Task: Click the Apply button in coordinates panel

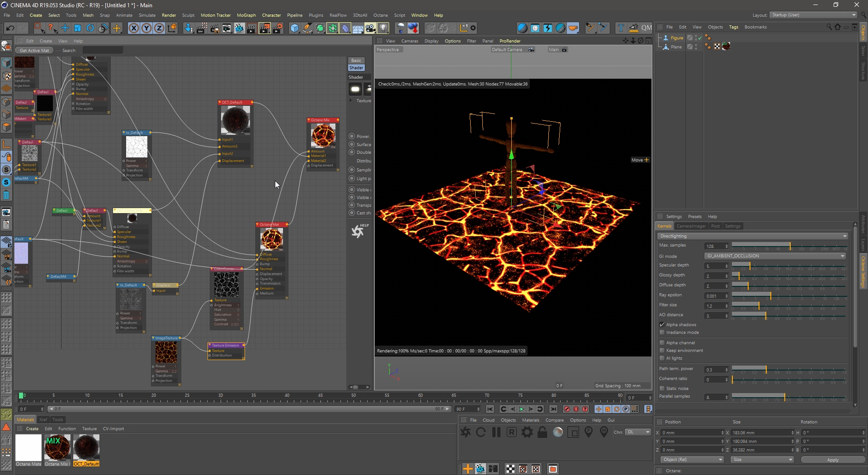Action: click(x=832, y=460)
